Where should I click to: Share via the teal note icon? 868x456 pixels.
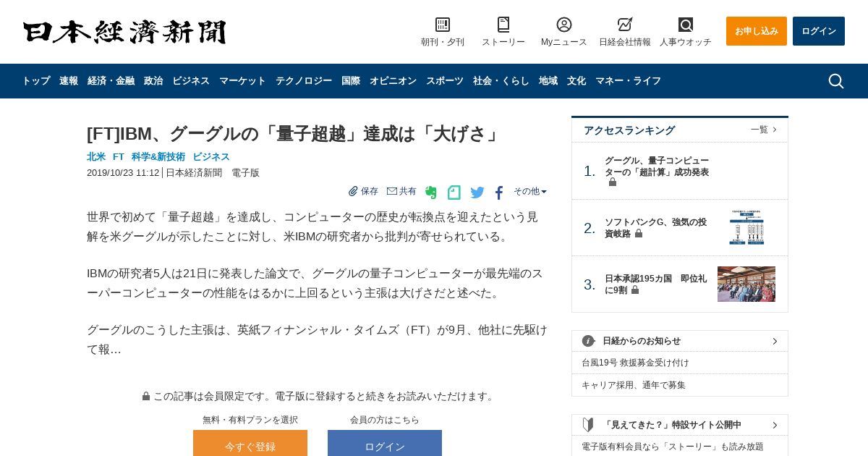454,193
